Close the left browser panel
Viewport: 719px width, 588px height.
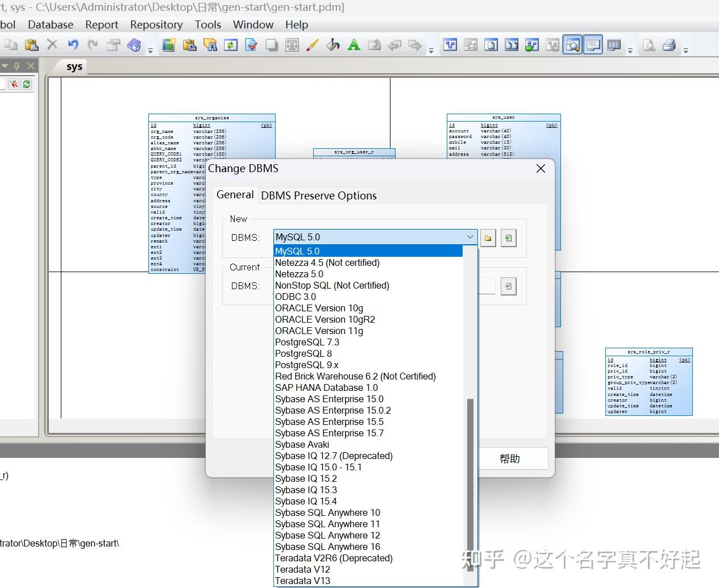click(x=31, y=66)
